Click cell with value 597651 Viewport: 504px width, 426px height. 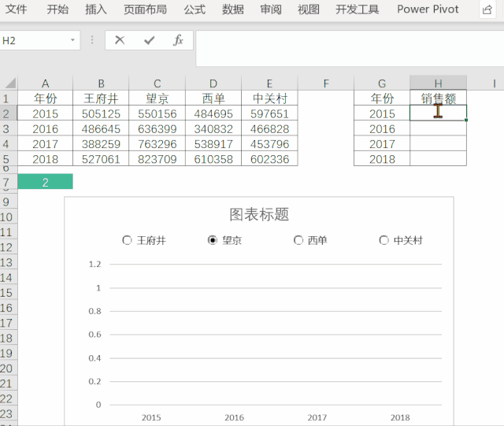pos(269,113)
